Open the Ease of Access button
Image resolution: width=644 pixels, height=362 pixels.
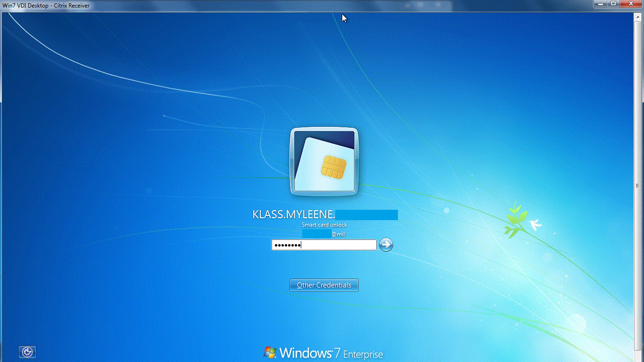pos(27,352)
